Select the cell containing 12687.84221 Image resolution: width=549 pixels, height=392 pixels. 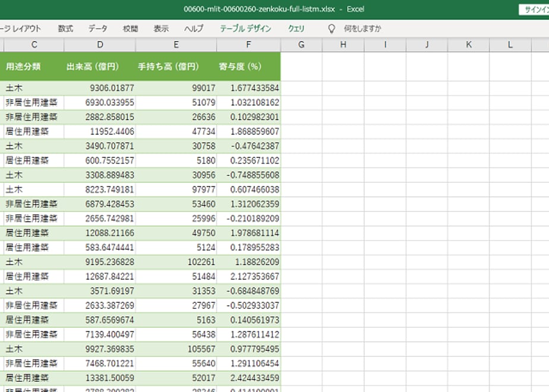[100, 277]
